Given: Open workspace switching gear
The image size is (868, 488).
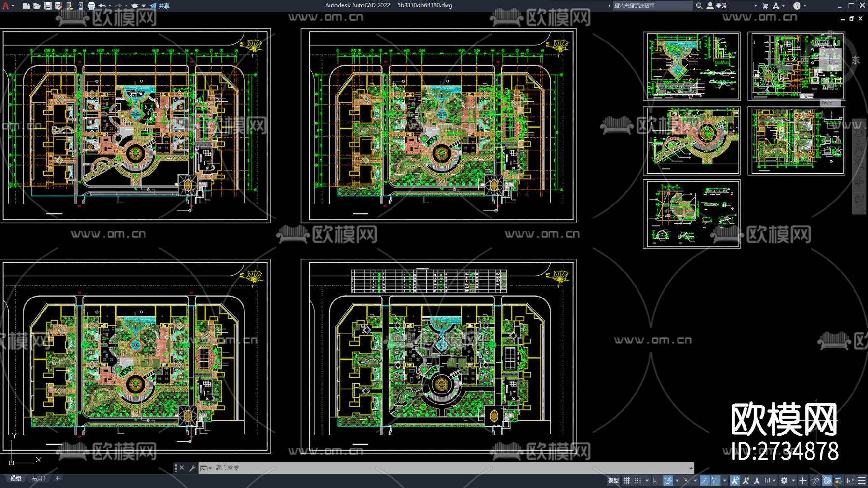Looking at the screenshot, I should pos(785,480).
